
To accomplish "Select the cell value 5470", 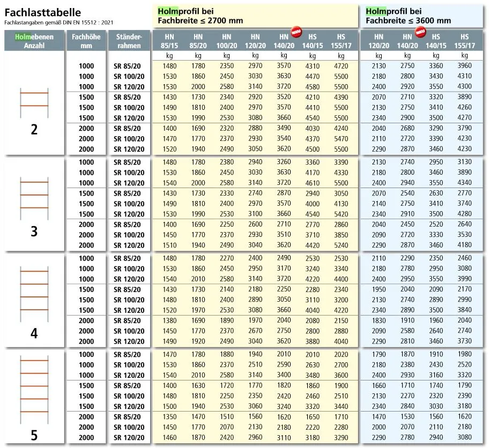I will 341,139.
